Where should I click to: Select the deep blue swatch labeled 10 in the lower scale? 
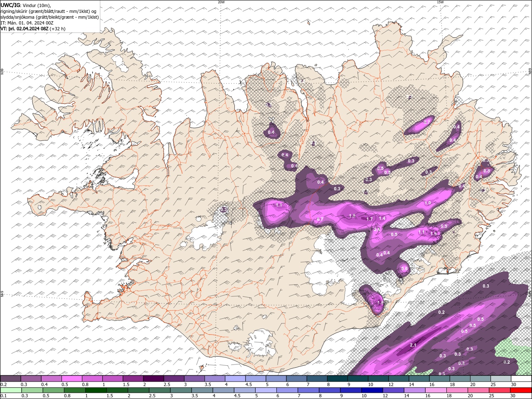(x=372, y=390)
